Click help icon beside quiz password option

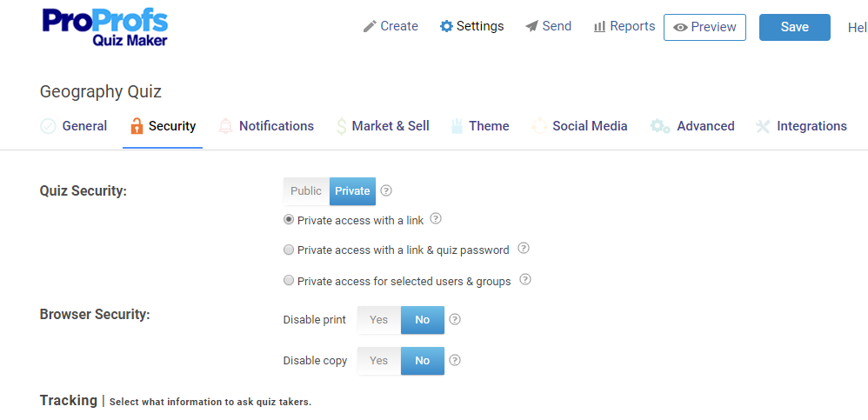pos(524,249)
